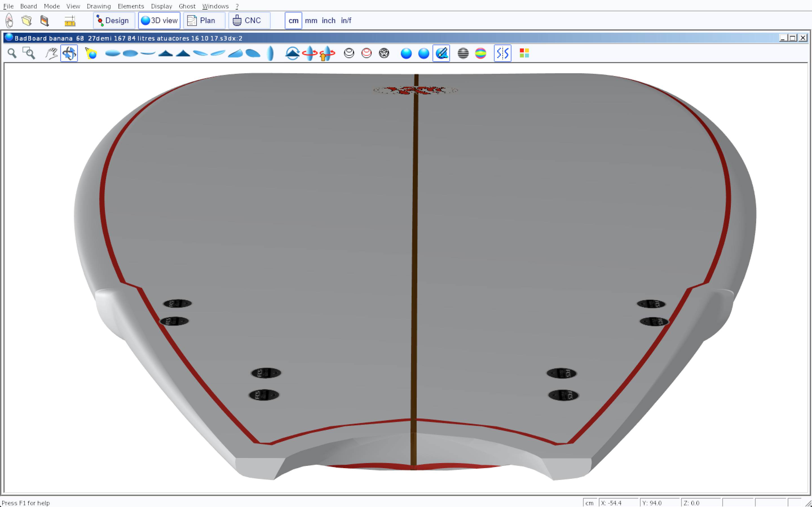Select mm measurement units

point(311,21)
